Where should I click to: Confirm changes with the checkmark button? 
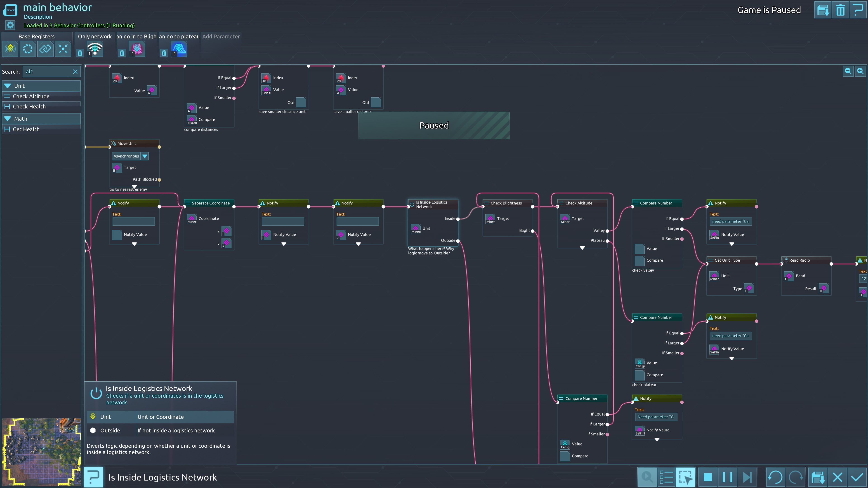coord(857,477)
